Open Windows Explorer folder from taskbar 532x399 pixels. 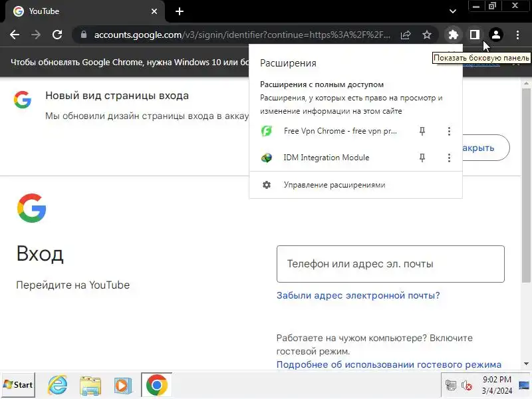[90, 385]
